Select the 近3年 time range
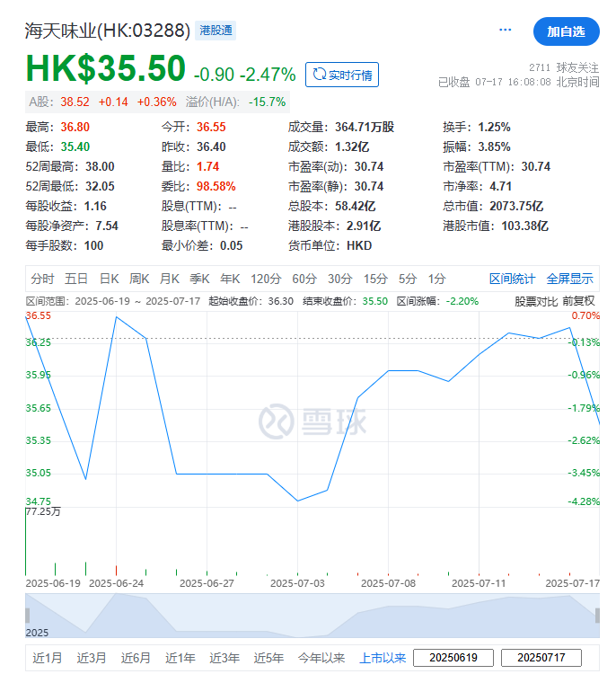This screenshot has width=616, height=683. (x=224, y=658)
